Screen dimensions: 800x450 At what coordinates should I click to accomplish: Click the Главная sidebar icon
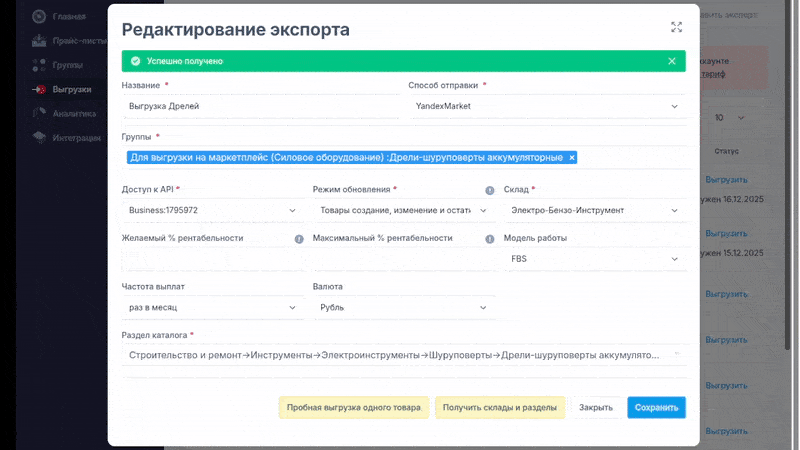click(x=39, y=17)
